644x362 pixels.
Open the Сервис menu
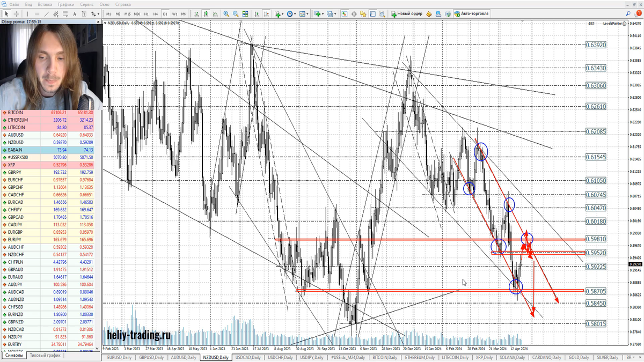click(x=87, y=4)
